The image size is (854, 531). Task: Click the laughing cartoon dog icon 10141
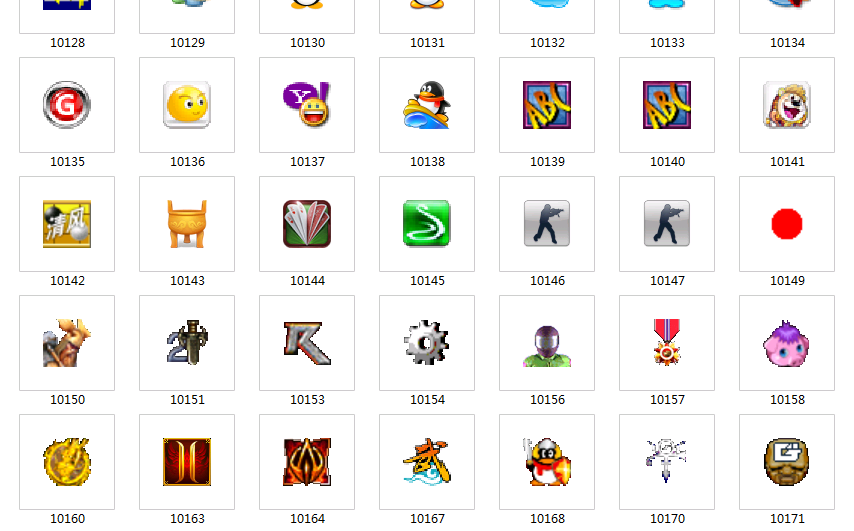(x=786, y=105)
